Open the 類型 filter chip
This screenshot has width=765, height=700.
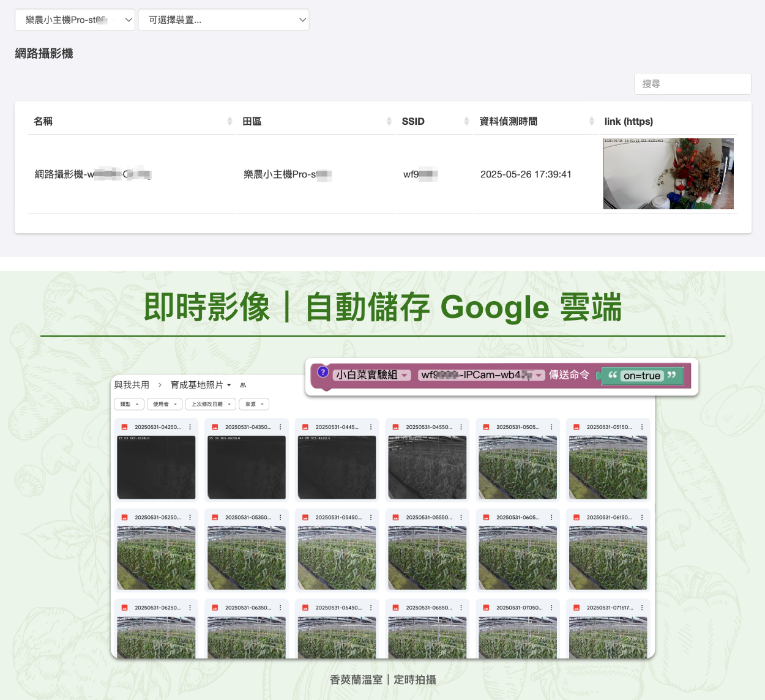click(x=129, y=404)
